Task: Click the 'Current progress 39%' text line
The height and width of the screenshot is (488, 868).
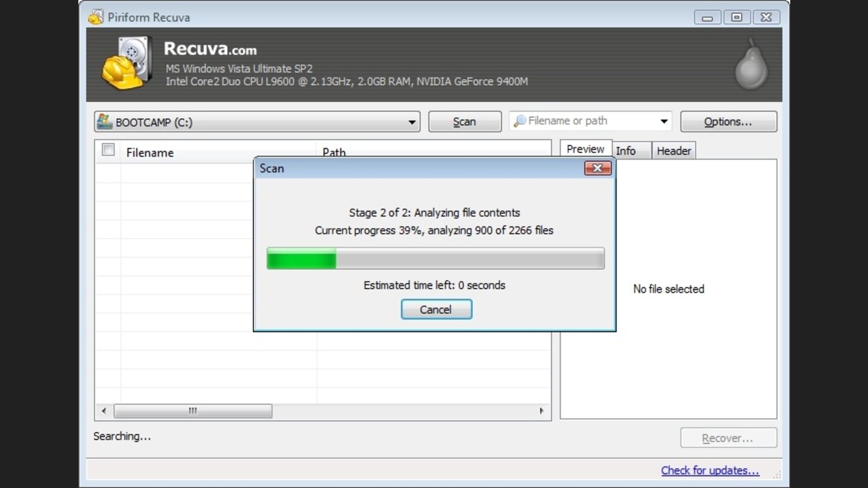Action: coord(434,230)
